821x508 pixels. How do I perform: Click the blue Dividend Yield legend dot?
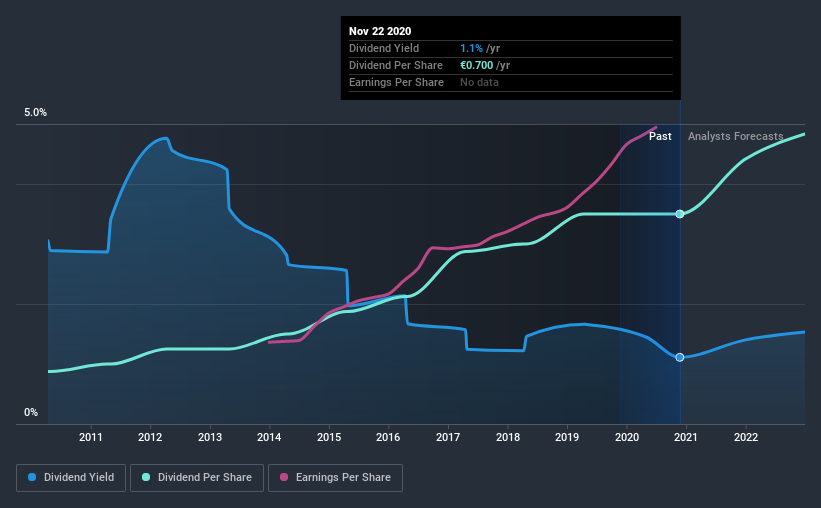coord(32,477)
